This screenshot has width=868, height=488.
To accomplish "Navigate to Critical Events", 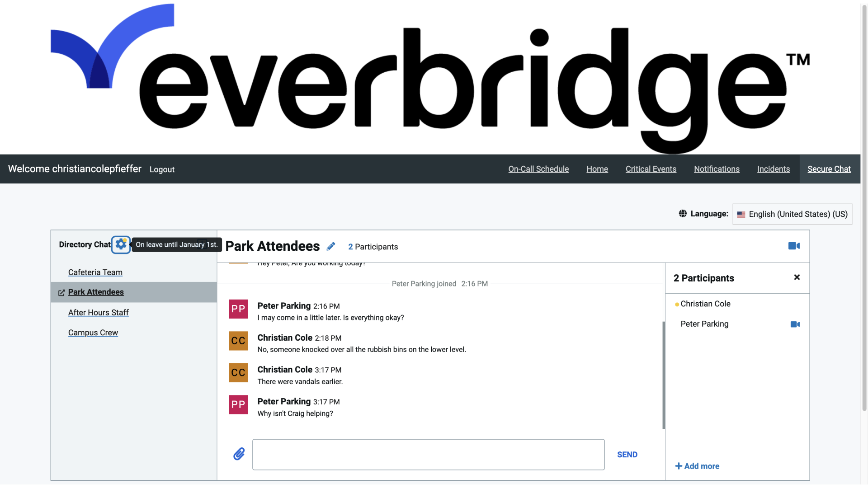I will (x=651, y=169).
